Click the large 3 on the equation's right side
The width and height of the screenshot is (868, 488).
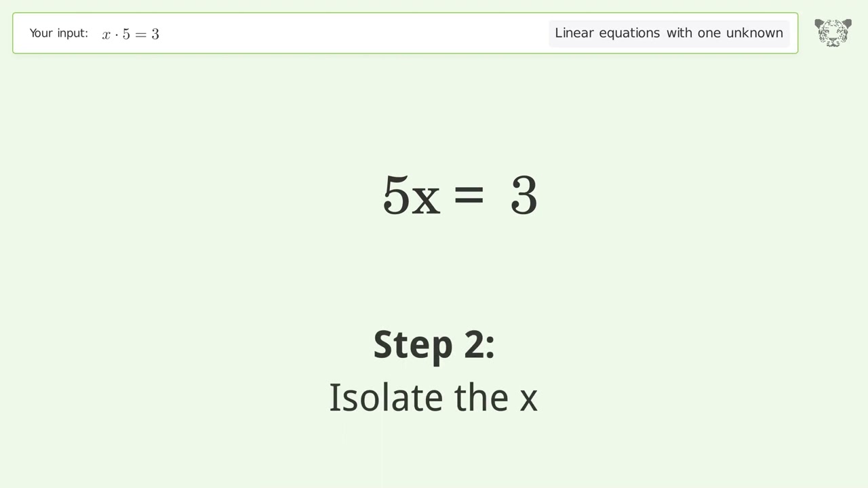(524, 196)
